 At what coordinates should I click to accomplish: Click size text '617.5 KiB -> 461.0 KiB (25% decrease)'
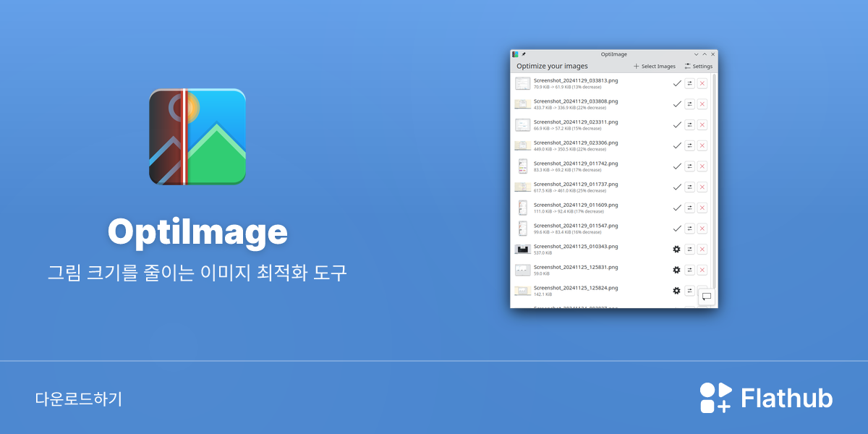pyautogui.click(x=570, y=191)
